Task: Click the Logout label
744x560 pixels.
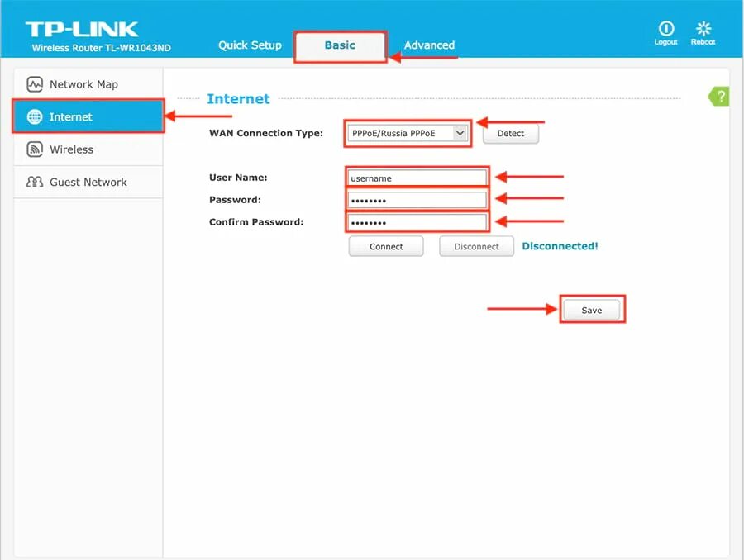Action: tap(665, 42)
